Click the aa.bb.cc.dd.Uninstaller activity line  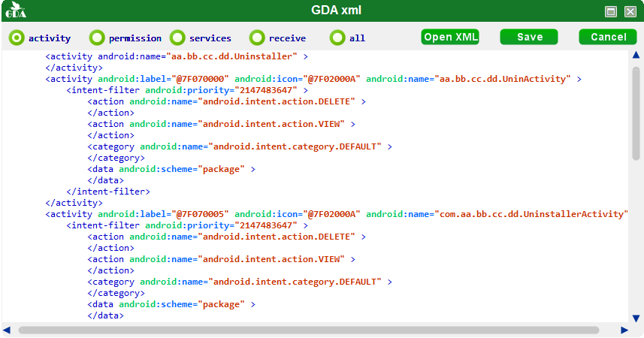tap(177, 56)
